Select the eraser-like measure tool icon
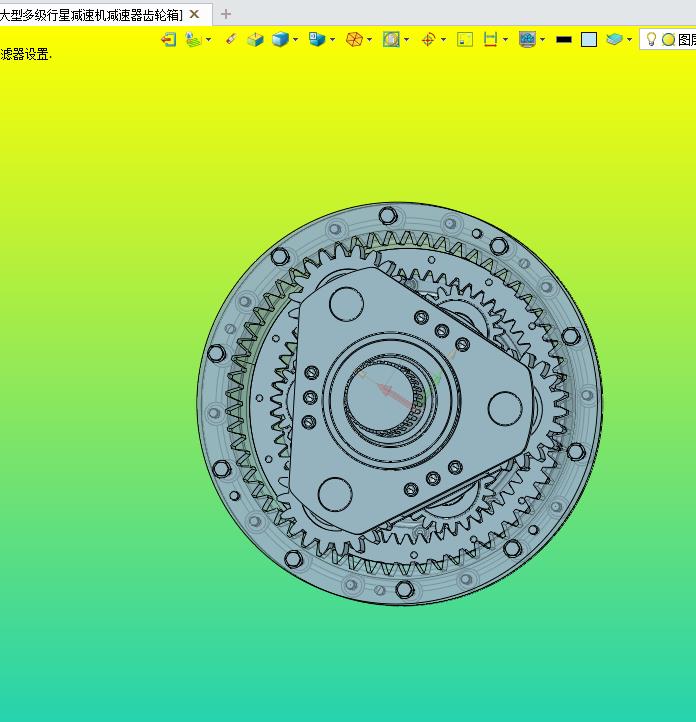The height and width of the screenshot is (722, 696). 231,40
